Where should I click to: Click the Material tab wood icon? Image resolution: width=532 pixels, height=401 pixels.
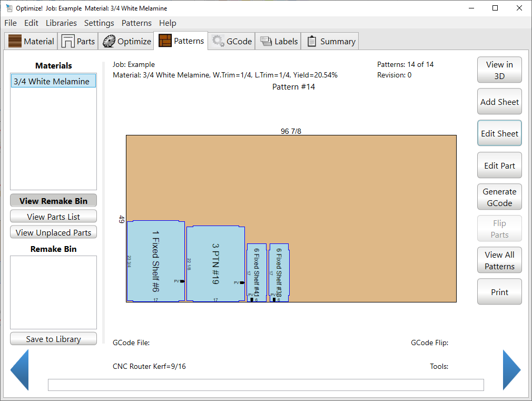point(15,41)
